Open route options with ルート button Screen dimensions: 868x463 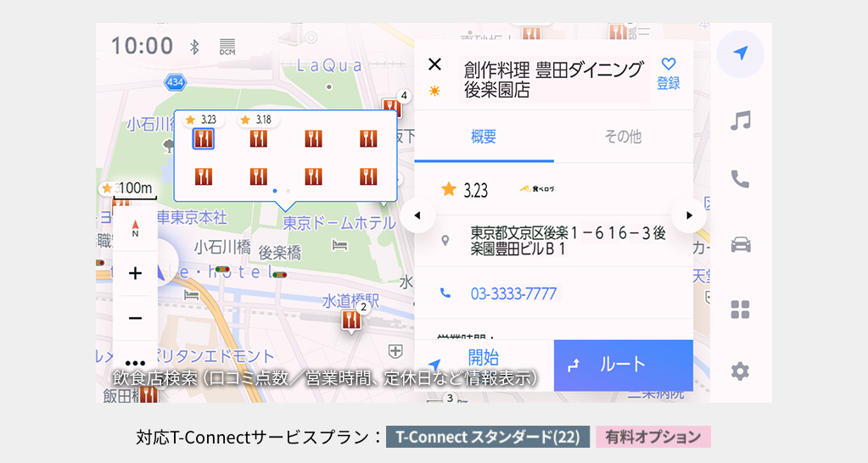624,365
